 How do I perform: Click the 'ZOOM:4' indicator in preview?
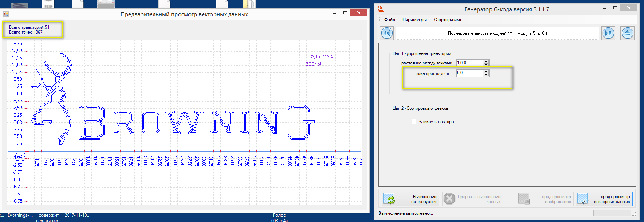pyautogui.click(x=313, y=64)
